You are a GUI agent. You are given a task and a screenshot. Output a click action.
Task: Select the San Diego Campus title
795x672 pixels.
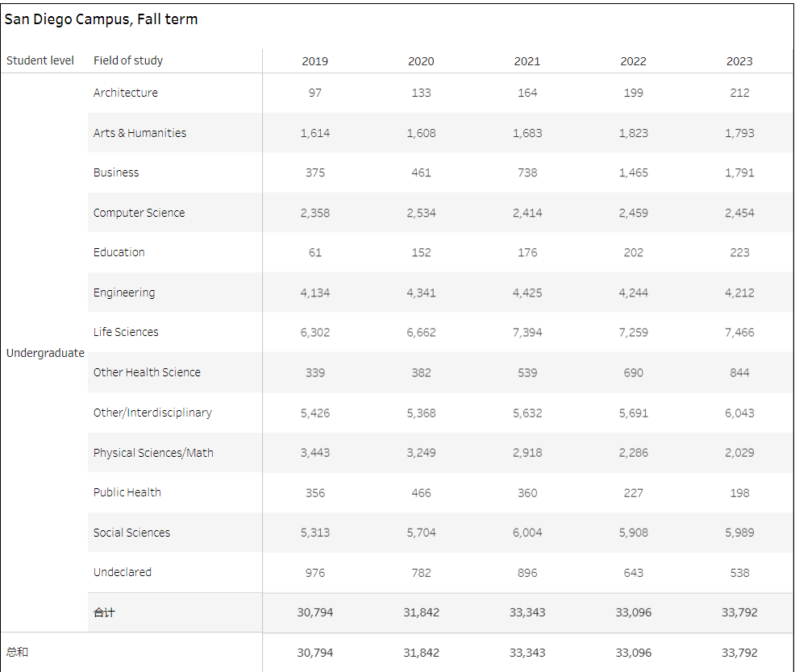(x=101, y=19)
